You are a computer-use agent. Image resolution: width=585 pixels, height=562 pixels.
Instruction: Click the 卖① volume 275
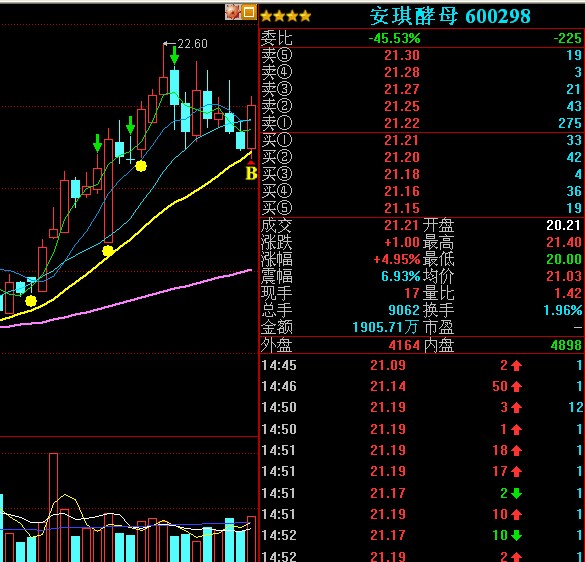570,124
